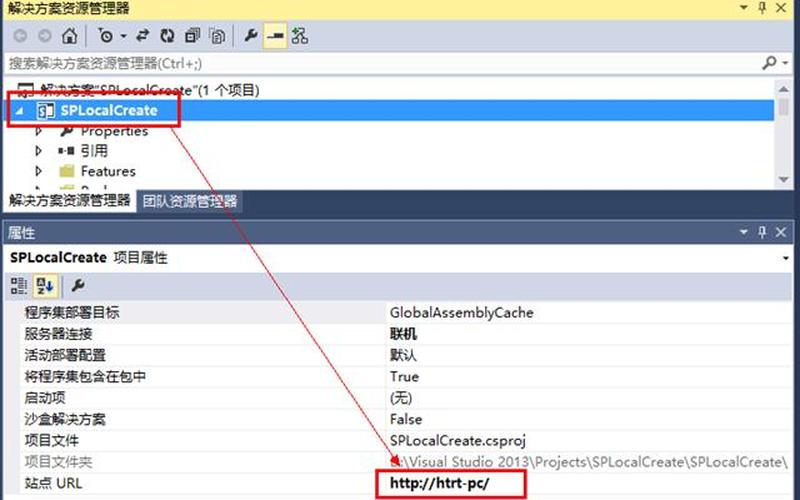Click Sync with Active Document icon
Image resolution: width=800 pixels, height=500 pixels.
(142, 36)
